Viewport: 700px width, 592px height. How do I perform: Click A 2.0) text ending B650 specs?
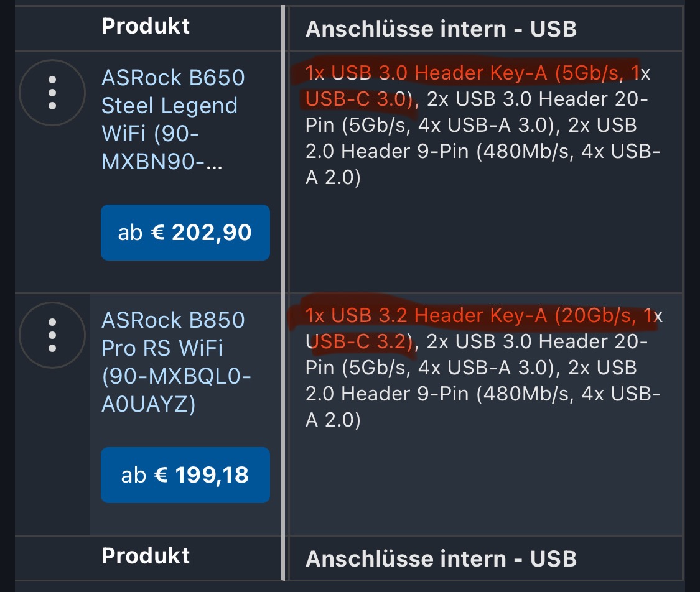[x=333, y=178]
